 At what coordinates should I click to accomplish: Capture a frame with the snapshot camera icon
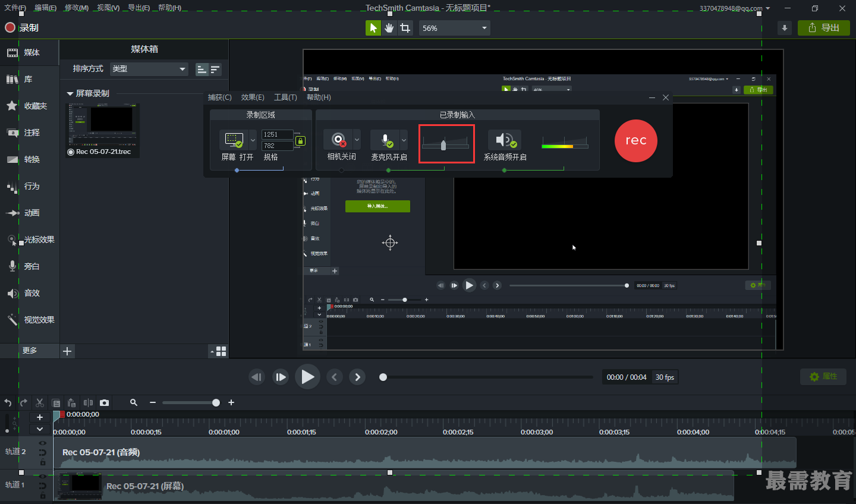(105, 402)
